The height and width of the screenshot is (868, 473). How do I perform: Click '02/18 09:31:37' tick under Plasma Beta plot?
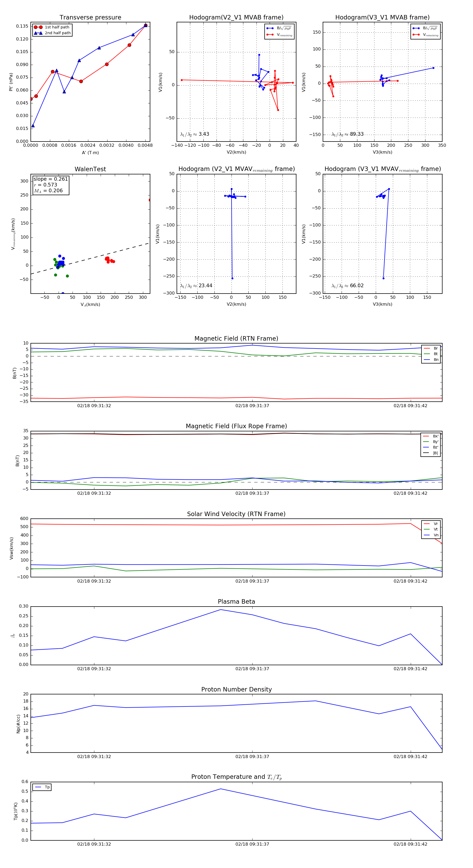point(252,669)
